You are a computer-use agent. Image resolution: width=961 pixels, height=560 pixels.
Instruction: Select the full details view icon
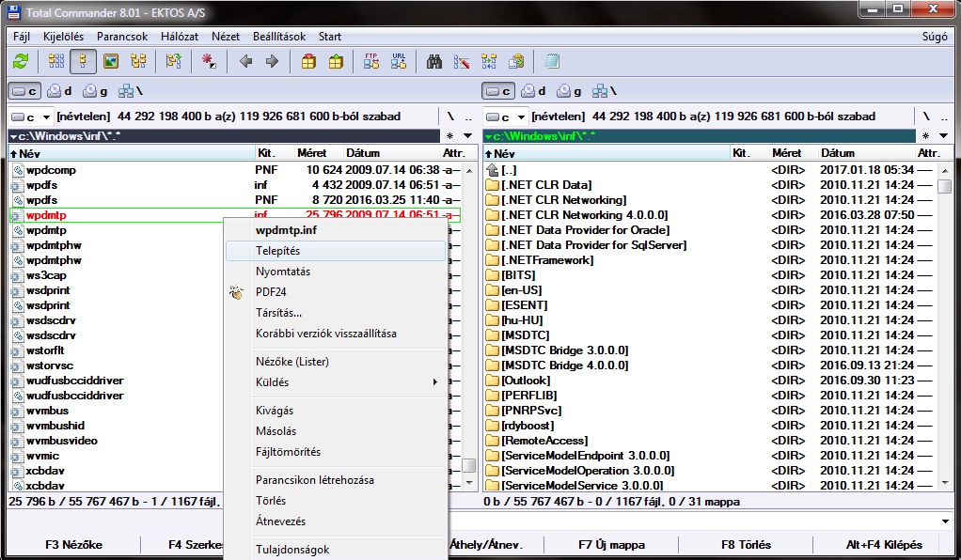click(x=84, y=61)
